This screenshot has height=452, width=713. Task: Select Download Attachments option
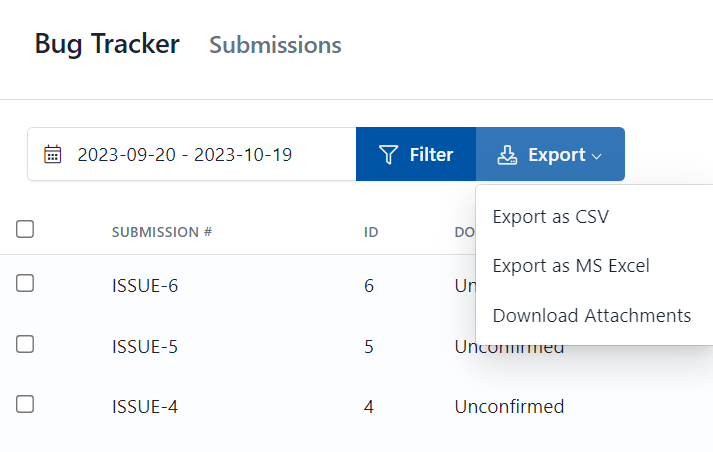coord(591,316)
